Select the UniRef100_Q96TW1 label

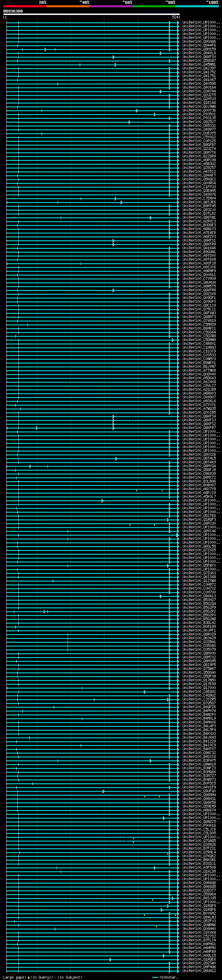(x=199, y=218)
